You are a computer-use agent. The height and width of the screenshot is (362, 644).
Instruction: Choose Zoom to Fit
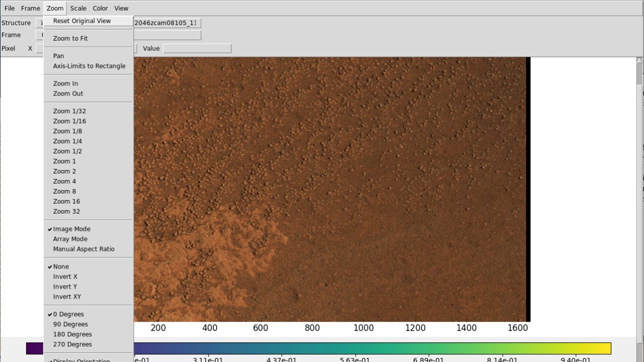pos(70,38)
